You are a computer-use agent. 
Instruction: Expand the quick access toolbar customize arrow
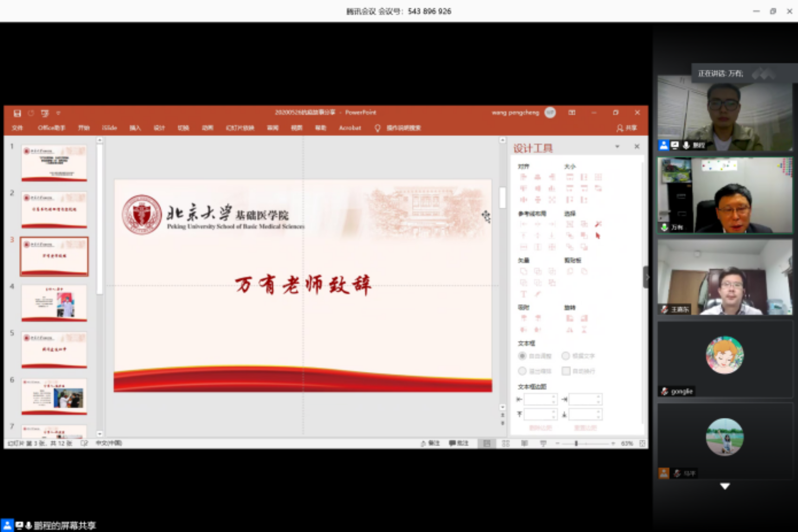tap(58, 113)
